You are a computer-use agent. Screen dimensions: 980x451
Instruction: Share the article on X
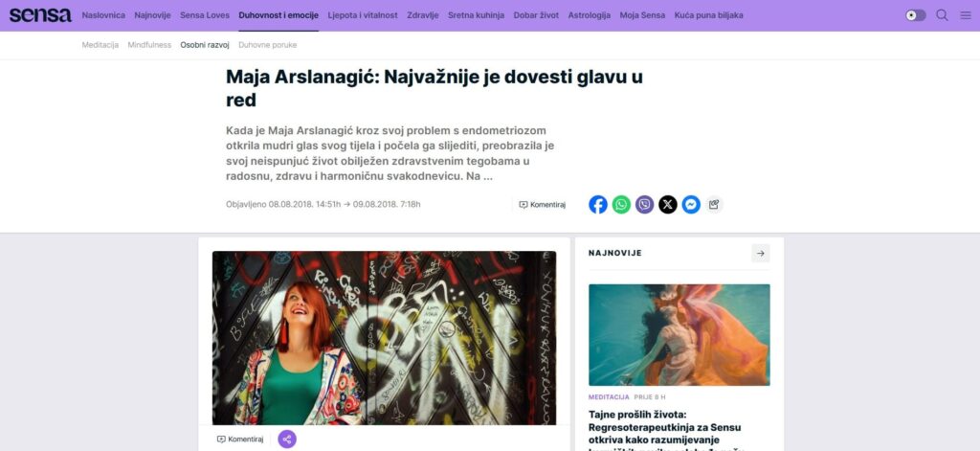tap(667, 205)
